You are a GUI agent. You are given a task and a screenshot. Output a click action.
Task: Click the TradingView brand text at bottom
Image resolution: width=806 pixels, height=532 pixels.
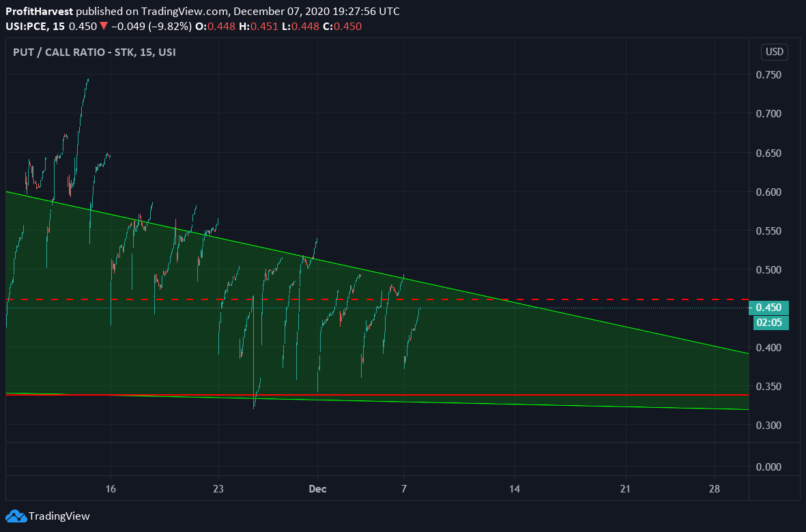[59, 516]
